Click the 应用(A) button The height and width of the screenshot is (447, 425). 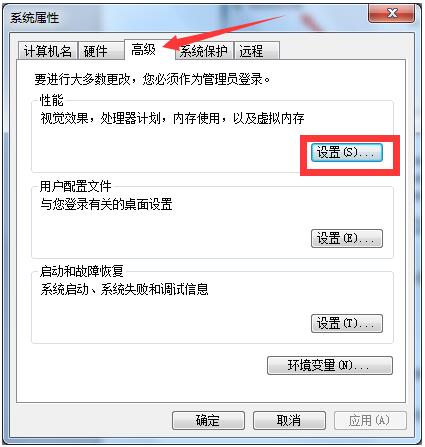(x=370, y=420)
